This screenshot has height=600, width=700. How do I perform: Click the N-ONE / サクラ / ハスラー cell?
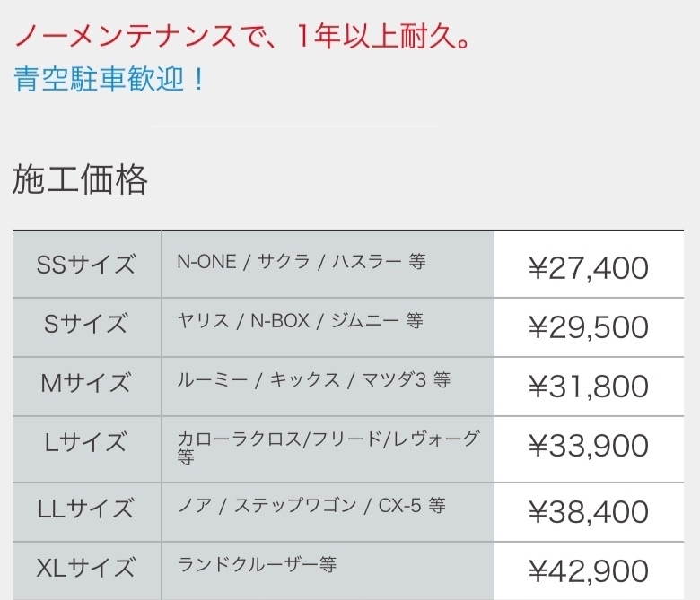click(x=302, y=262)
